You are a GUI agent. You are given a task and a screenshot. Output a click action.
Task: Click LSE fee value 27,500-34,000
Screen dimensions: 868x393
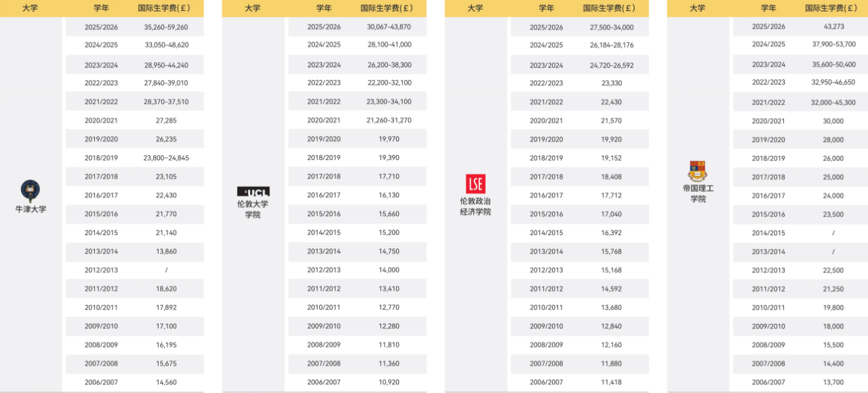(x=611, y=27)
